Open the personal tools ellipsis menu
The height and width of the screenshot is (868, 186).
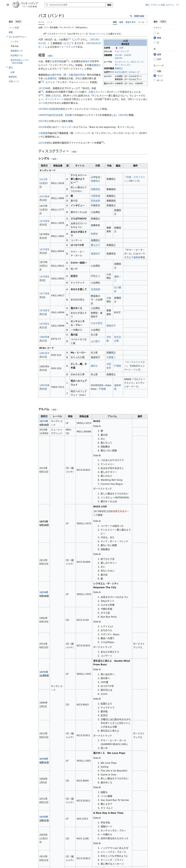pos(178,5)
